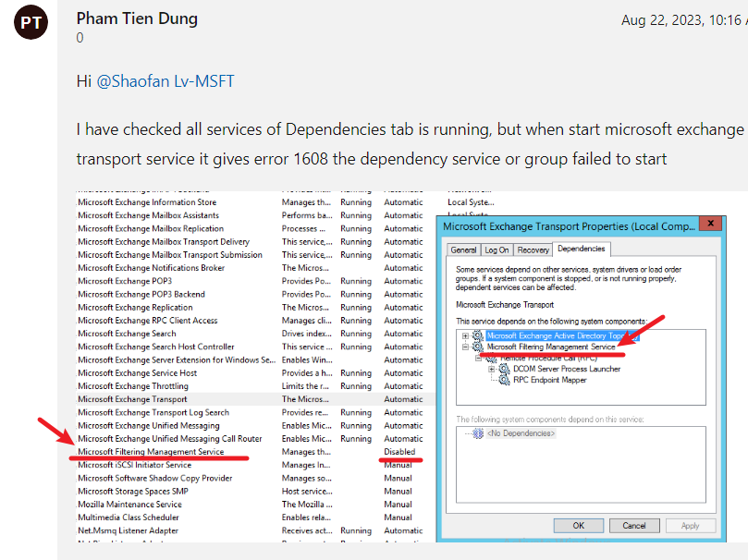Click OK in the Properties dialog
Screen dimensions: 748x560
[578, 526]
